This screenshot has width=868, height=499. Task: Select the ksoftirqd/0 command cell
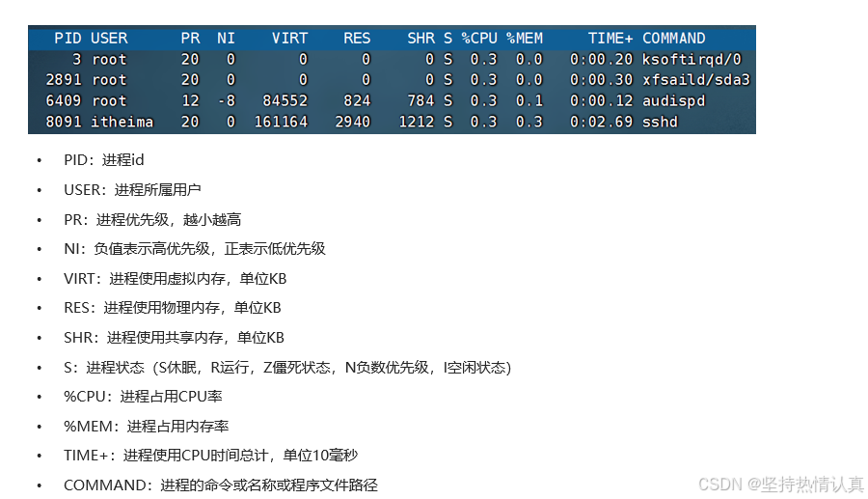692,59
